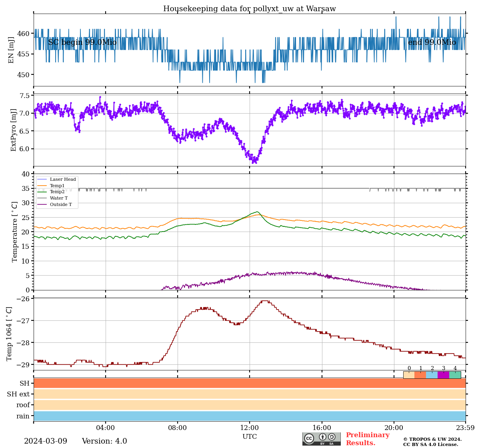The width and height of the screenshot is (480, 448).
Task: Select color swatch labeled 4 in status legend
Action: tap(455, 375)
